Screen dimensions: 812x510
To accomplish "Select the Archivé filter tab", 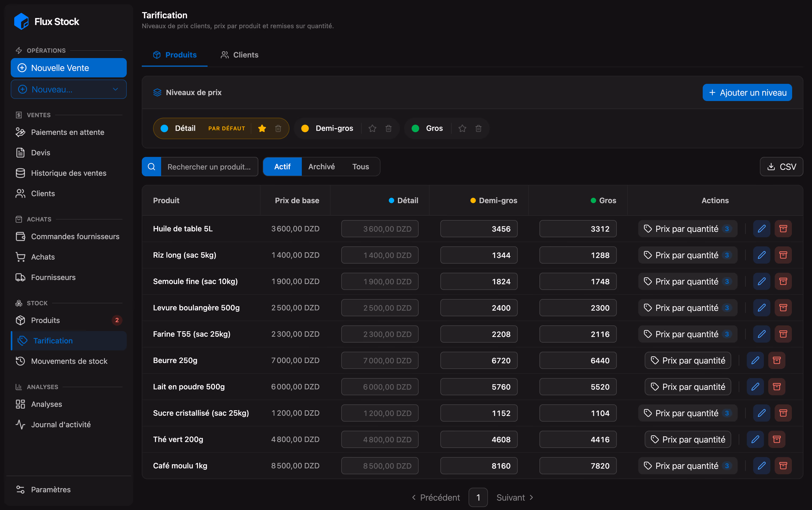I will tap(322, 167).
